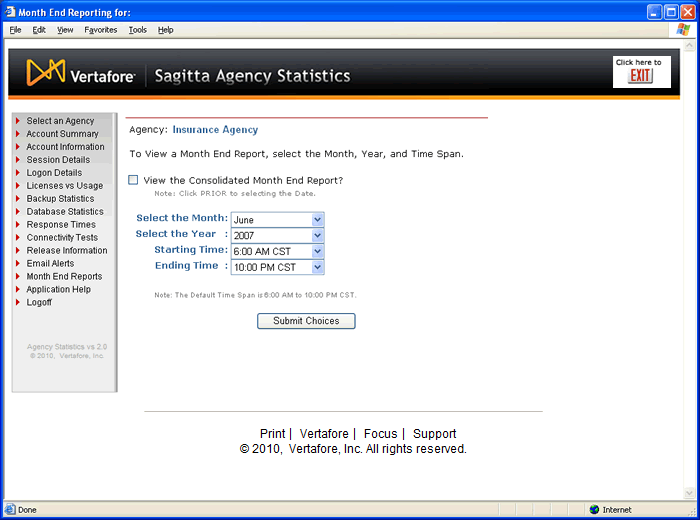Expand the Ending Time dropdown

click(x=317, y=267)
